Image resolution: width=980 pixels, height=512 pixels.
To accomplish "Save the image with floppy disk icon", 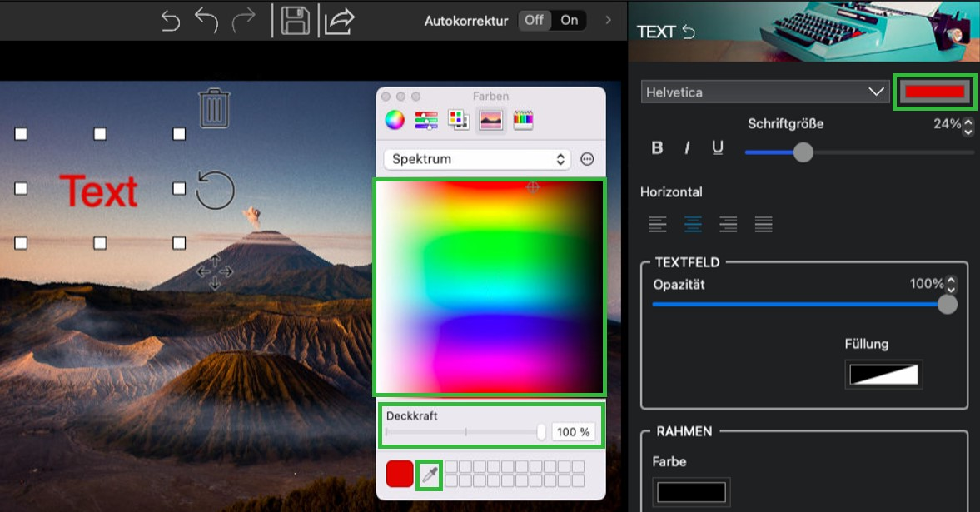I will [x=295, y=21].
